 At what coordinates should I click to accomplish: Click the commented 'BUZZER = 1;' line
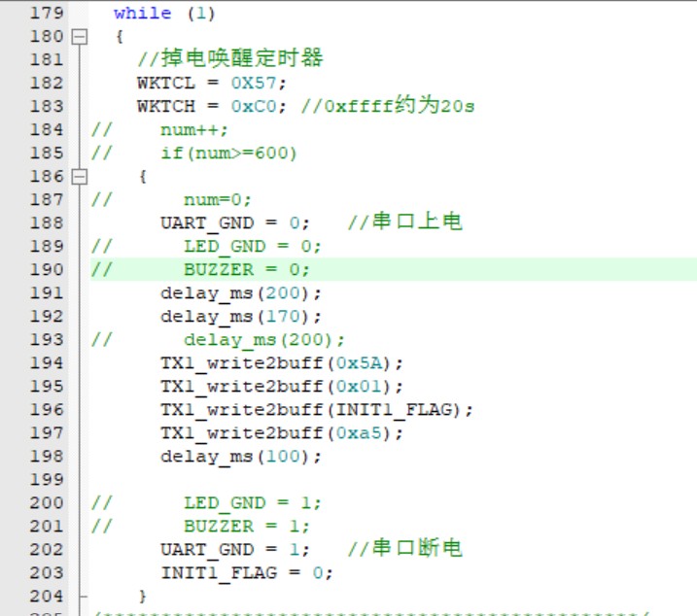[247, 527]
